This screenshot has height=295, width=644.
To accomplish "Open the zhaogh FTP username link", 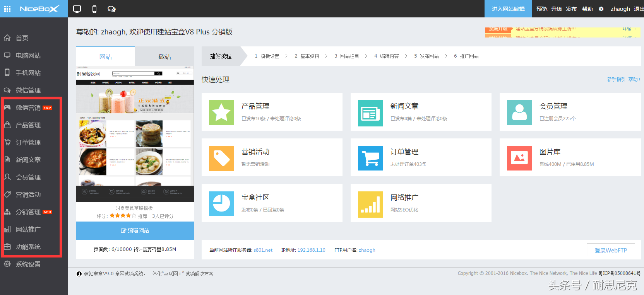I will tap(367, 250).
